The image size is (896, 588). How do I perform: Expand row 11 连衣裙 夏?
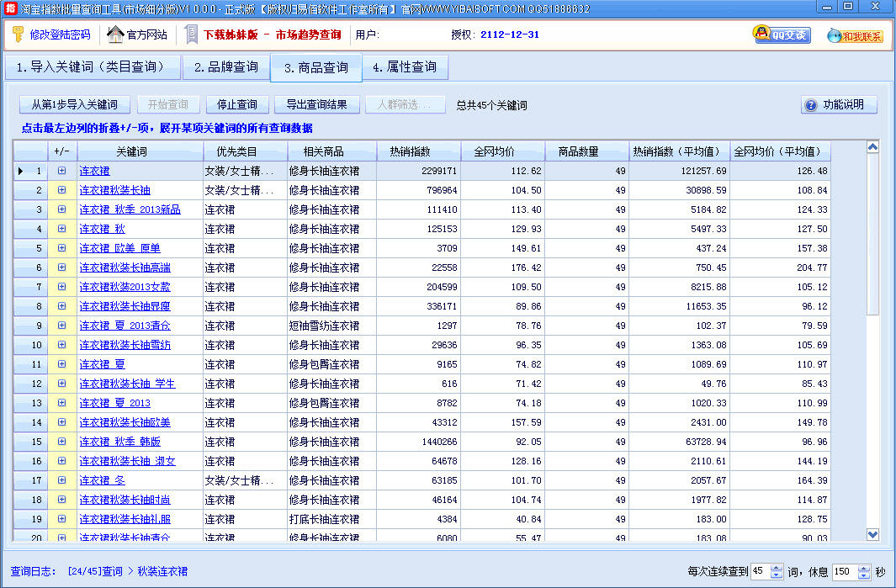pos(61,364)
